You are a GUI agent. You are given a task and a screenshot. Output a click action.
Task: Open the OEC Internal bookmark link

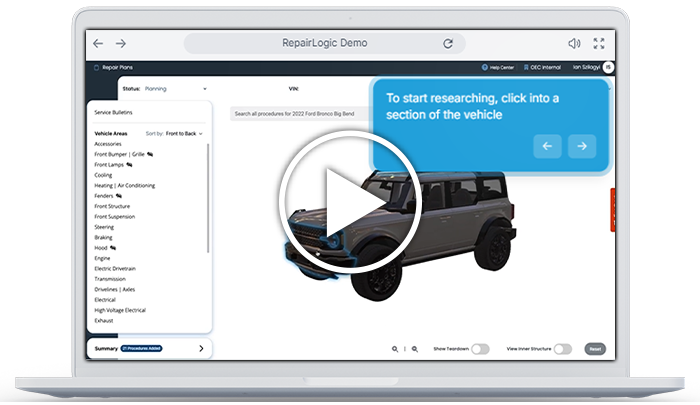[x=542, y=67]
